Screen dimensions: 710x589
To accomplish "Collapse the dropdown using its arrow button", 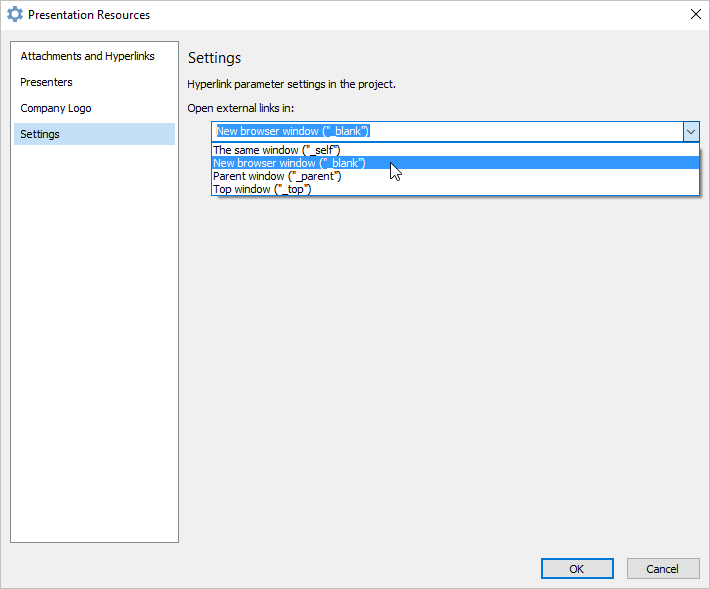I will (x=691, y=132).
